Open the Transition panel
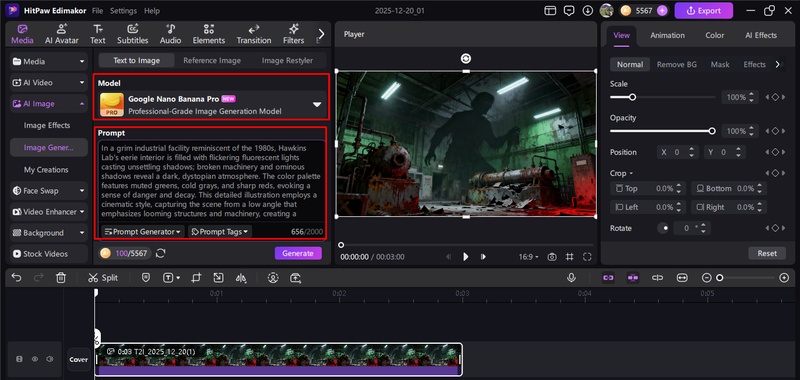 (x=254, y=34)
